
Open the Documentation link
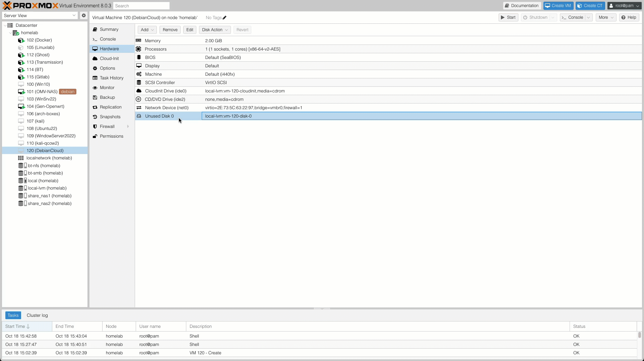pyautogui.click(x=522, y=6)
